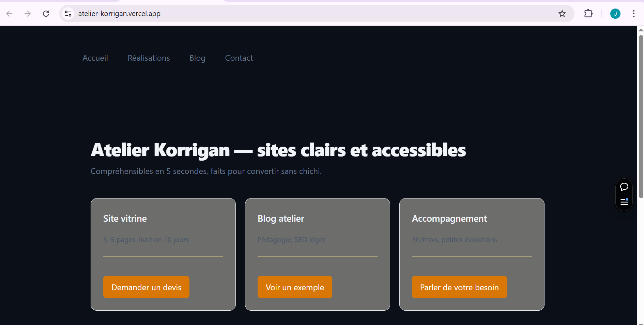This screenshot has height=325, width=644.
Task: Open the Chrome three-dot menu
Action: coord(634,14)
